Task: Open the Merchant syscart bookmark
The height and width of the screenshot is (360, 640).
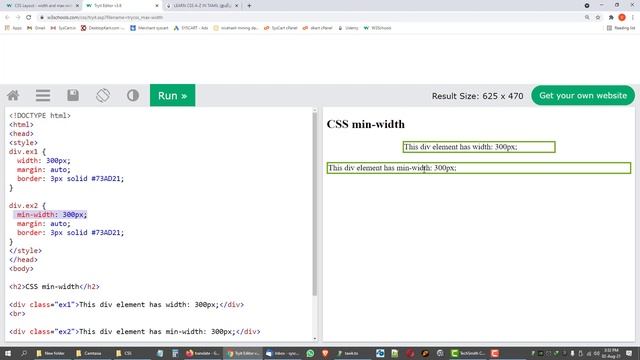Action: 149,28
